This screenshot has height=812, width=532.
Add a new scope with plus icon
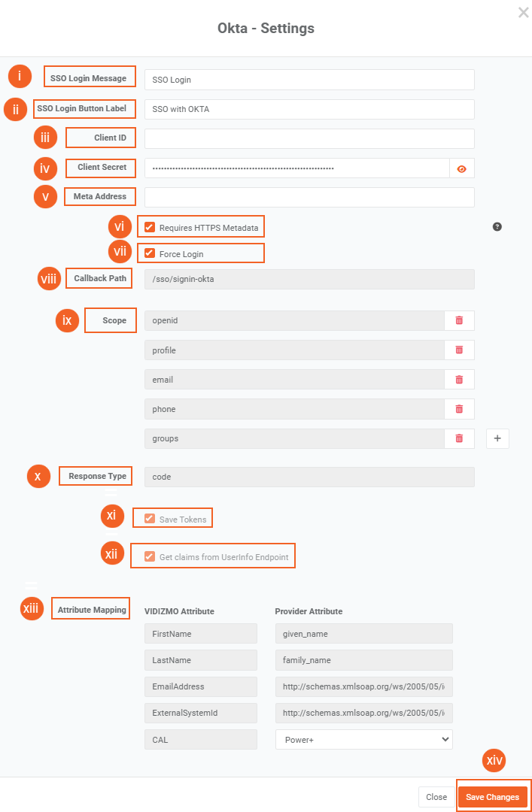point(497,438)
